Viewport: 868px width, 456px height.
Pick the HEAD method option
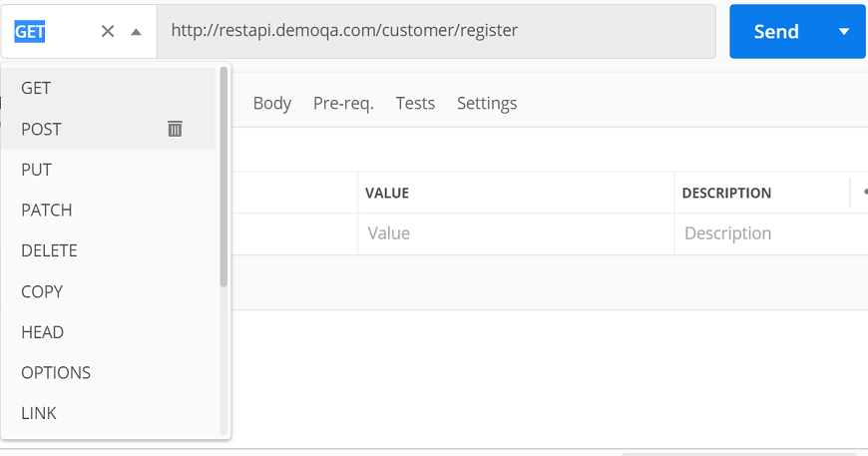click(x=108, y=332)
